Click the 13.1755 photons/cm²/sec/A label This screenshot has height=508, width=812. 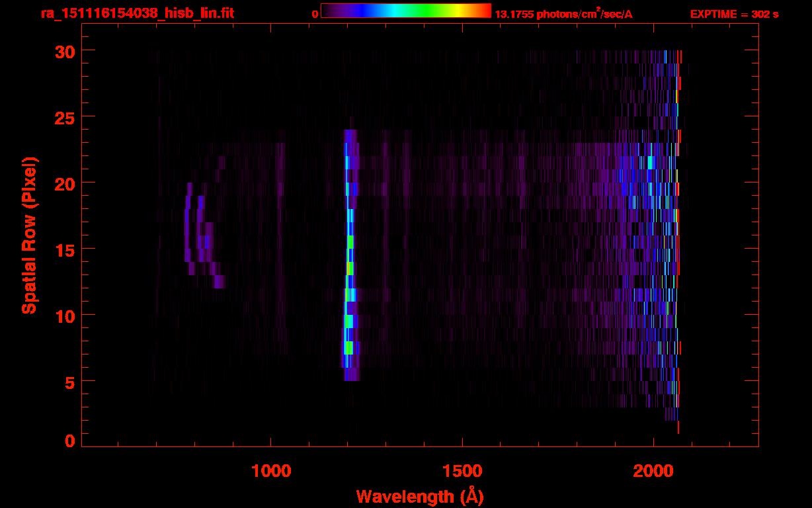(563, 13)
